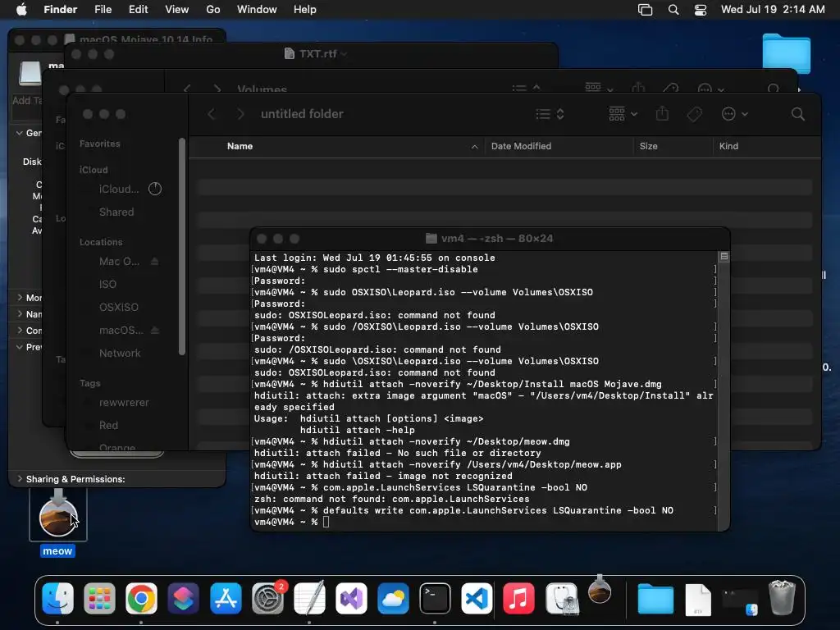Open App Store from the Dock

[226, 598]
